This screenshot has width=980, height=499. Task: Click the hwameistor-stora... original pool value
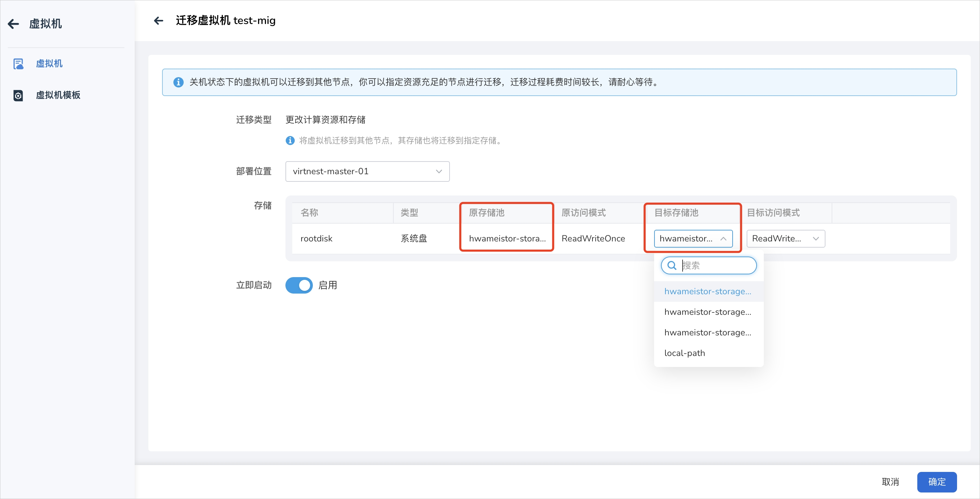(x=507, y=239)
